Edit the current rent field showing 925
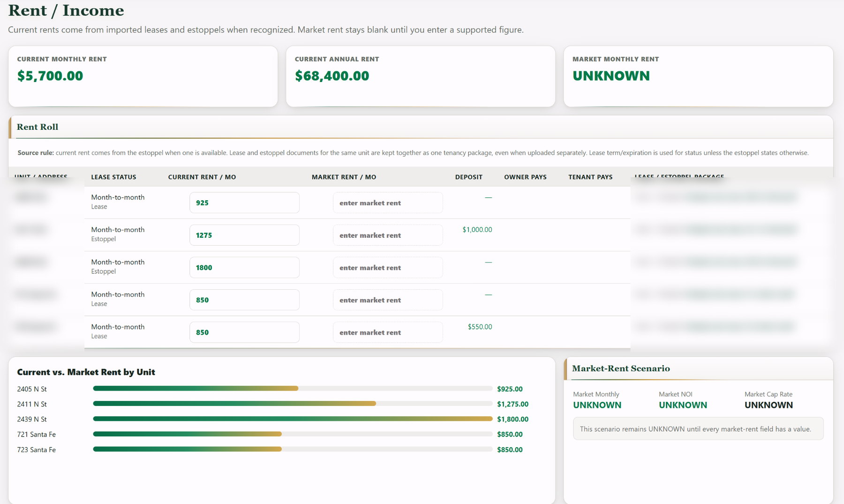Viewport: 844px width, 504px height. pos(244,203)
